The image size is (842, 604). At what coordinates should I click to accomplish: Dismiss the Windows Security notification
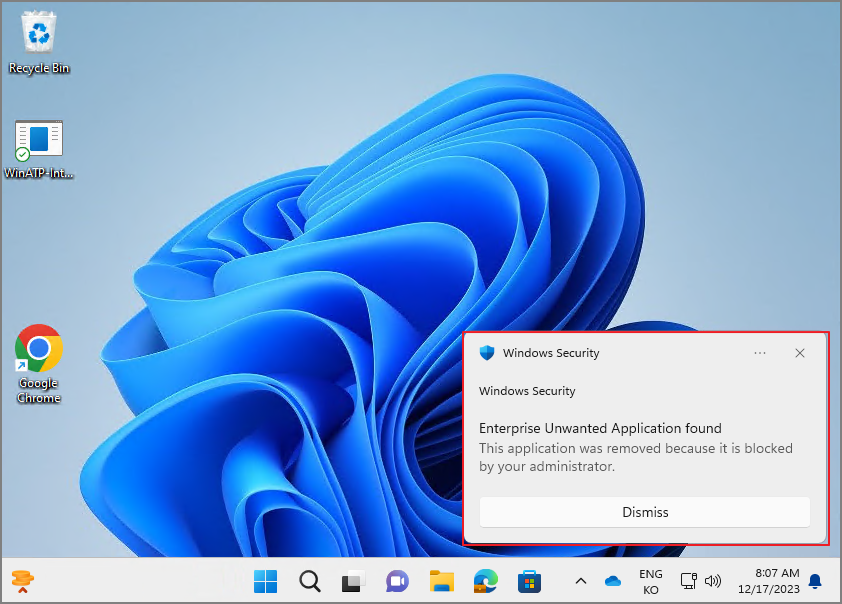click(644, 512)
